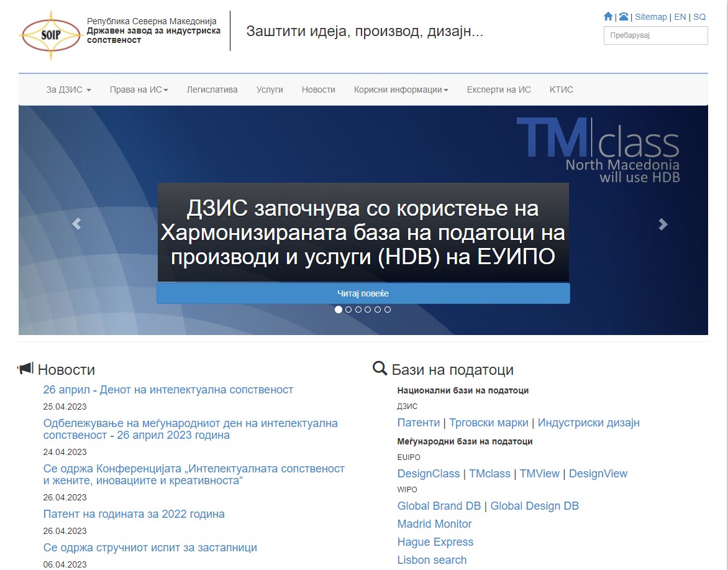
Task: Click the magnifier icon beside Бази на податоци
Action: [380, 369]
